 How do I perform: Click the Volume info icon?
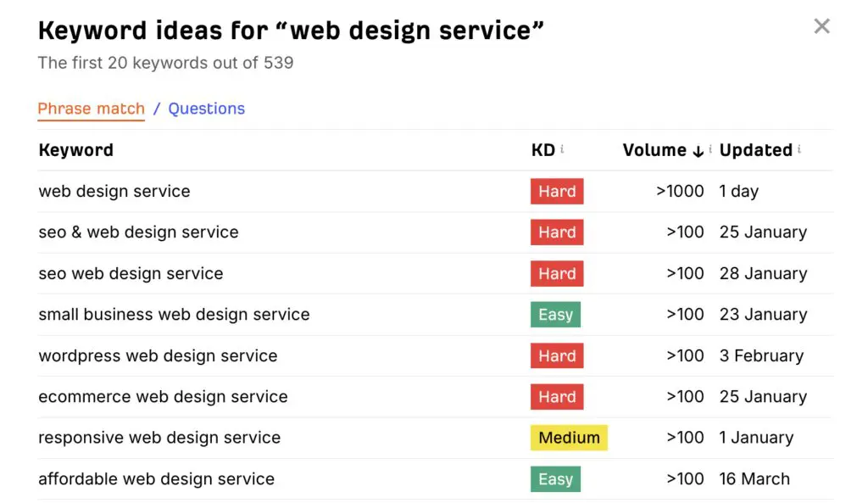coord(710,149)
